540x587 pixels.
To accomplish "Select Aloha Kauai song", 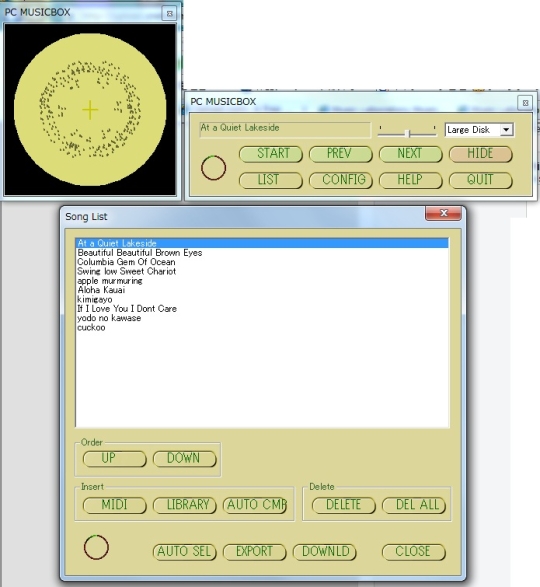I will [262, 290].
